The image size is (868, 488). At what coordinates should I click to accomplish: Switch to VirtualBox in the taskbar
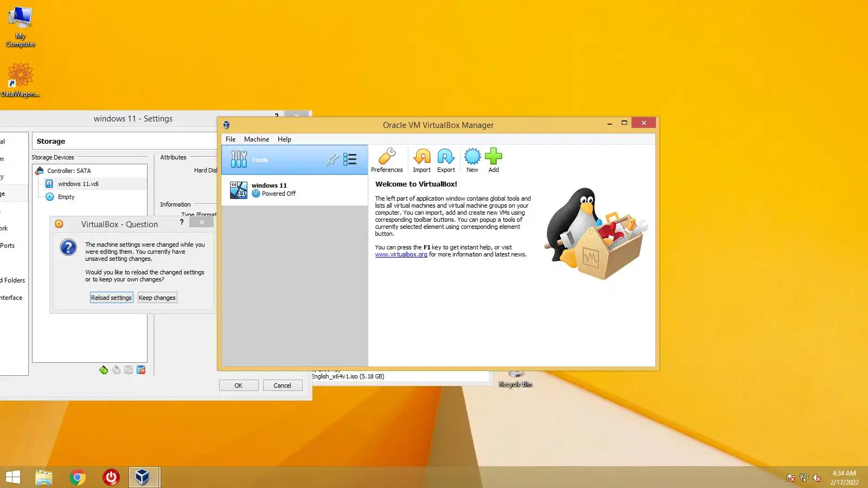[143, 477]
